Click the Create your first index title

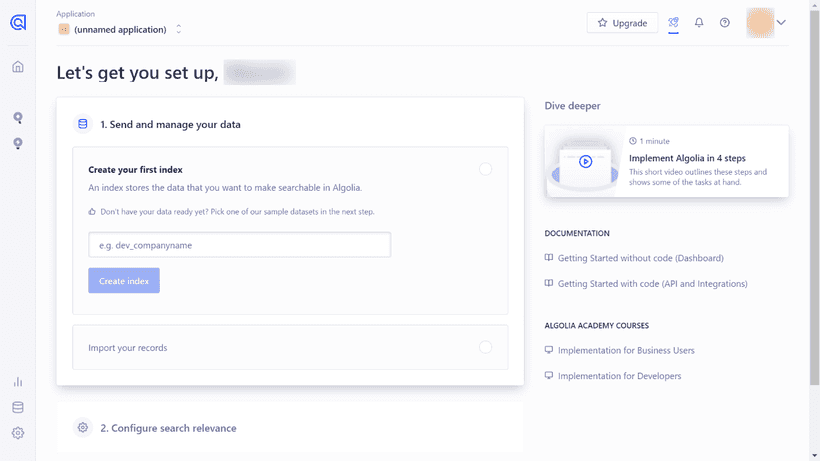coord(135,169)
